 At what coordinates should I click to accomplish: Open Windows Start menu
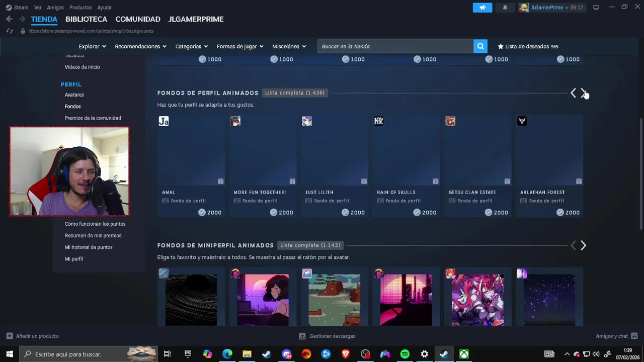pyautogui.click(x=10, y=354)
